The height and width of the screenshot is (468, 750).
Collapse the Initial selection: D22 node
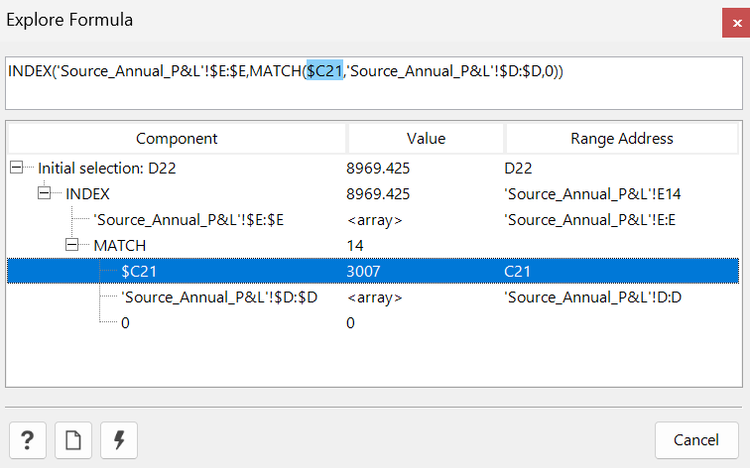click(x=17, y=168)
